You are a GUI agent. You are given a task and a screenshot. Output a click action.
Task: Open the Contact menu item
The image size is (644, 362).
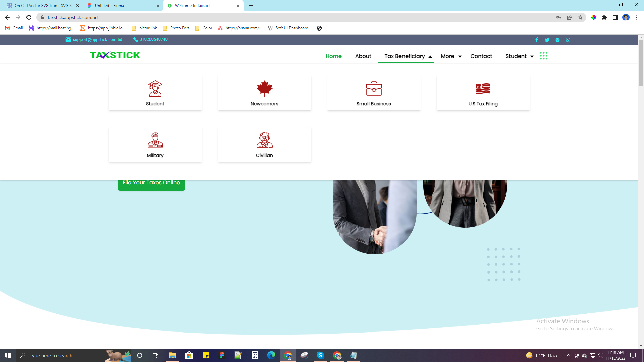click(481, 56)
